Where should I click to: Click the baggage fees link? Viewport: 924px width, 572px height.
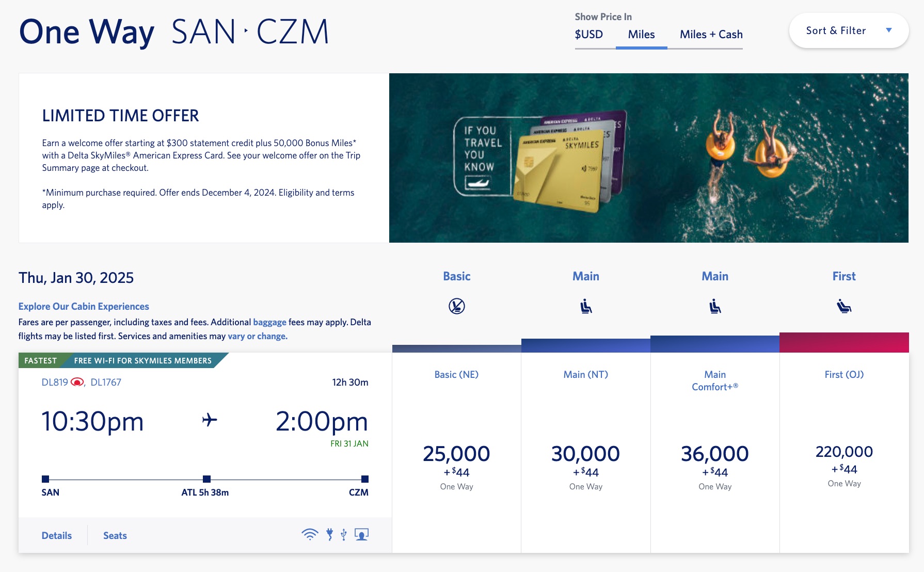point(269,322)
